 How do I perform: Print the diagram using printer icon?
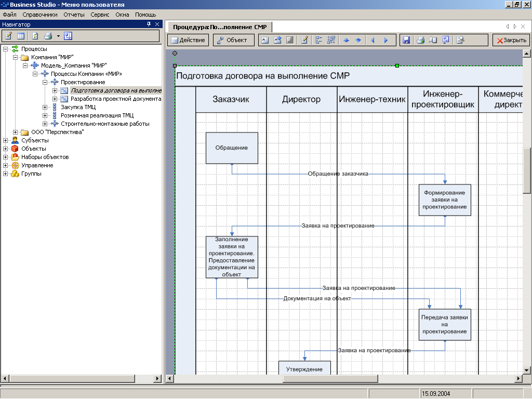[420, 40]
